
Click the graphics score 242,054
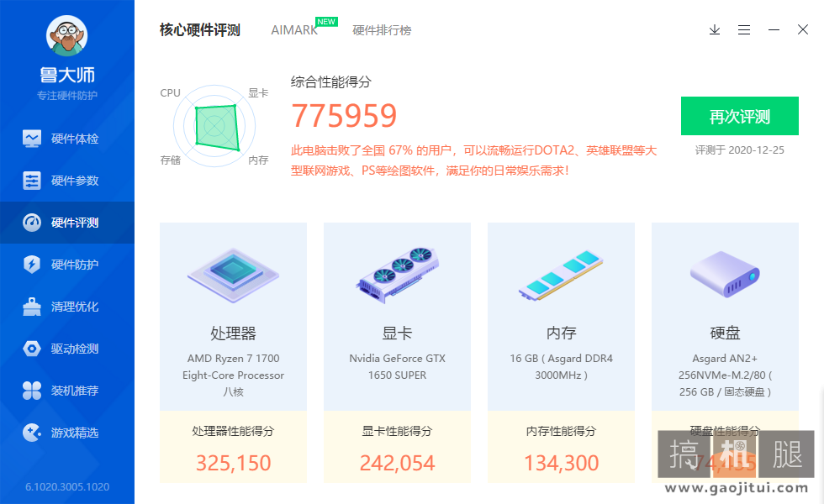[397, 463]
